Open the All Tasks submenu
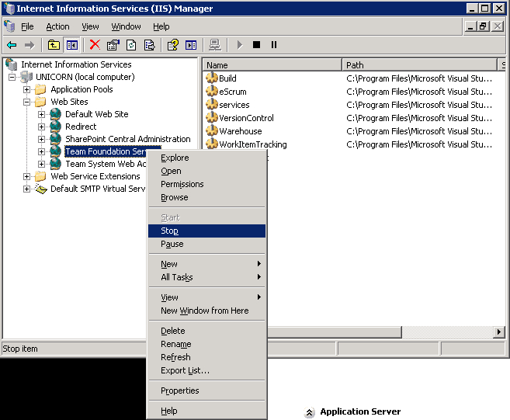 (177, 277)
